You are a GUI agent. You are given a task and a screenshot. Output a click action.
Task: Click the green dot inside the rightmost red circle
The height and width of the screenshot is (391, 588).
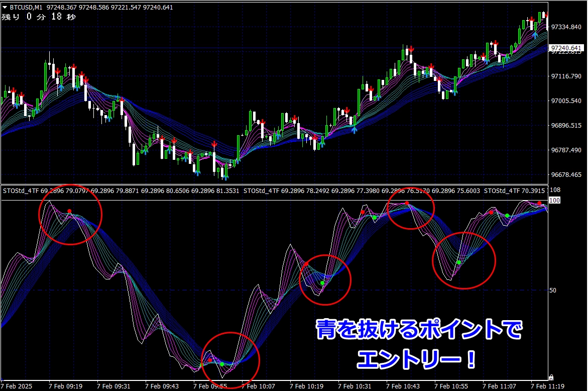[x=458, y=262]
